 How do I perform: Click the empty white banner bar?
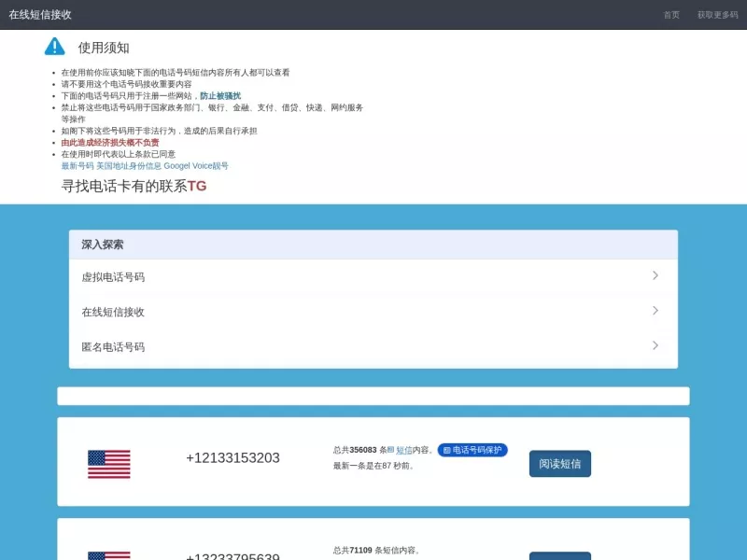(373, 396)
